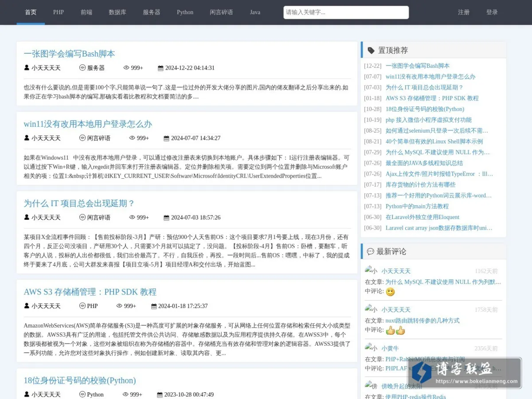Image resolution: width=532 pixels, height=399 pixels.
Task: Click 1162天前 comment timestamp
Action: pyautogui.click(x=486, y=271)
